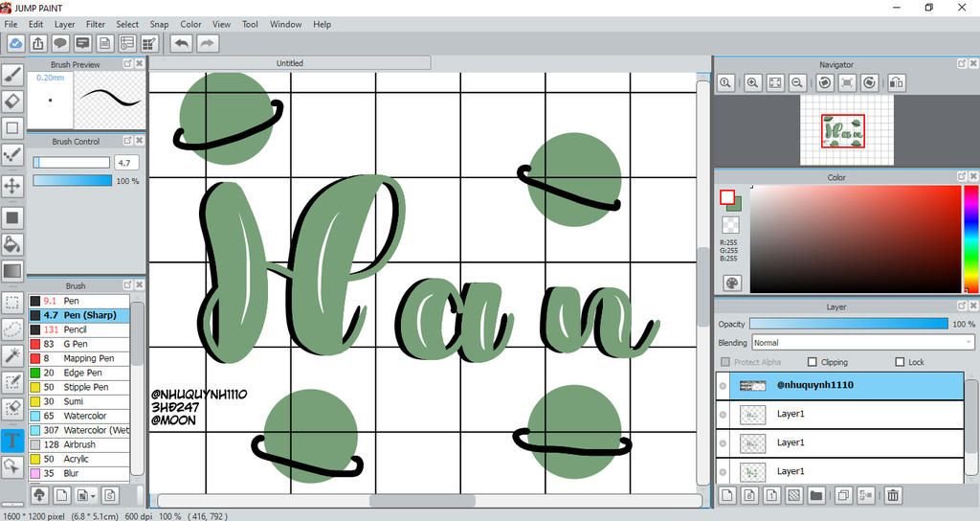Viewport: 980px width, 521px height.
Task: Activate the Lasso selection tool
Action: click(11, 329)
